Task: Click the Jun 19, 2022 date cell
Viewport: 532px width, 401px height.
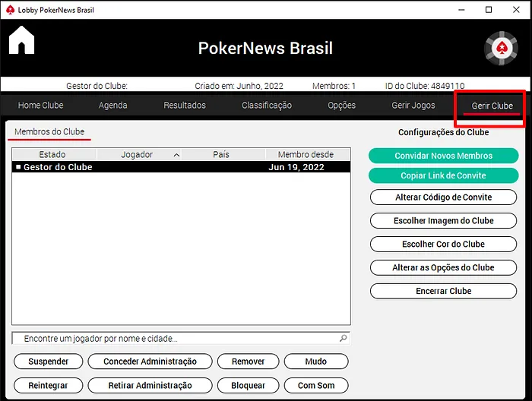Action: (296, 167)
